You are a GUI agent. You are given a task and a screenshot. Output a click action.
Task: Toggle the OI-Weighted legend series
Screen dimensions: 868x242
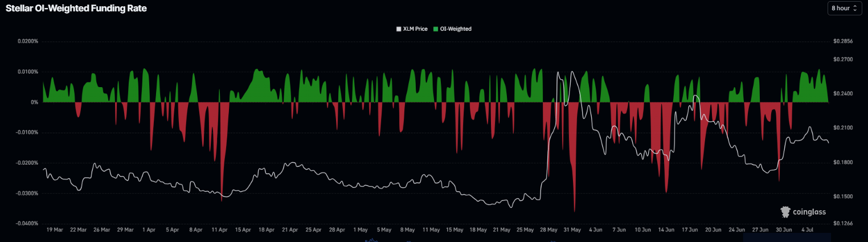click(452, 28)
